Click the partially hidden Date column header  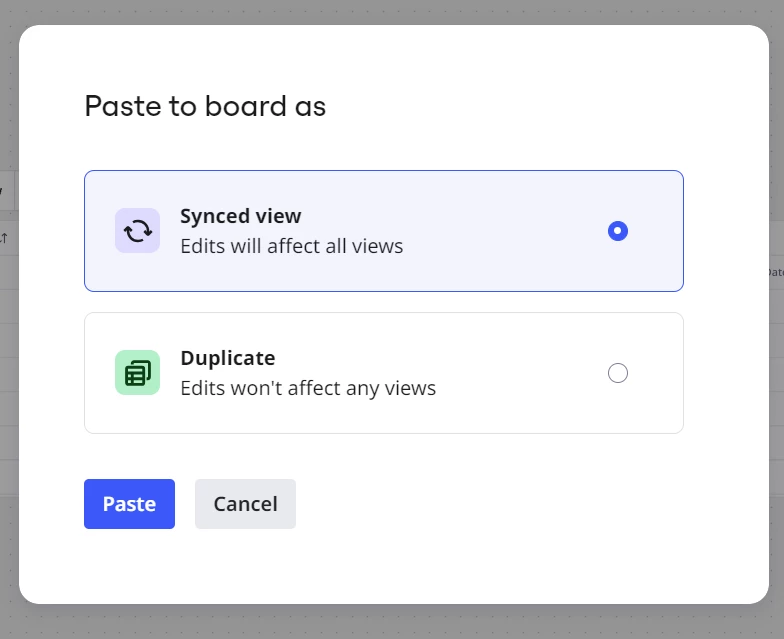click(x=776, y=272)
